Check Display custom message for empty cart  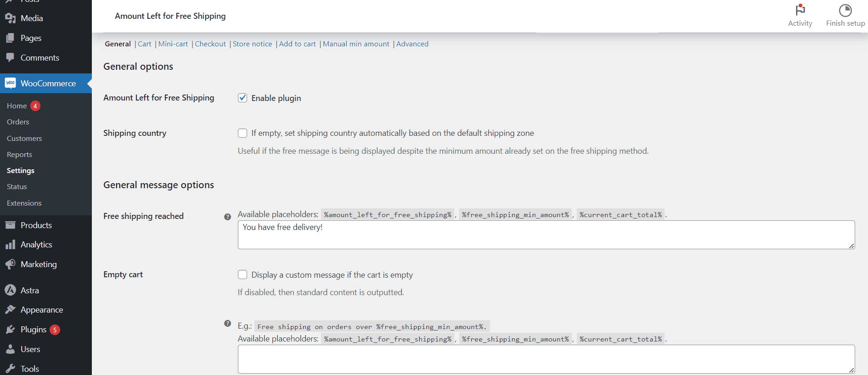[x=242, y=274]
